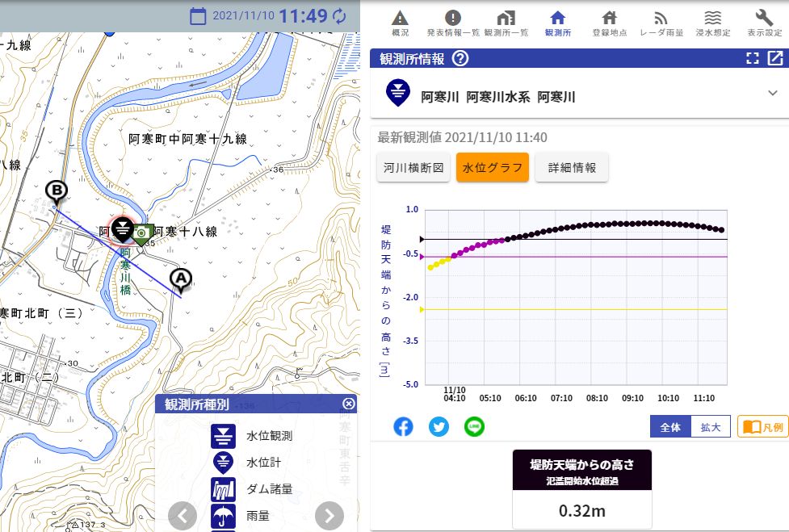Screen dimensions: 789x532
Task: Open the 登録地点 tab
Action: click(x=610, y=23)
